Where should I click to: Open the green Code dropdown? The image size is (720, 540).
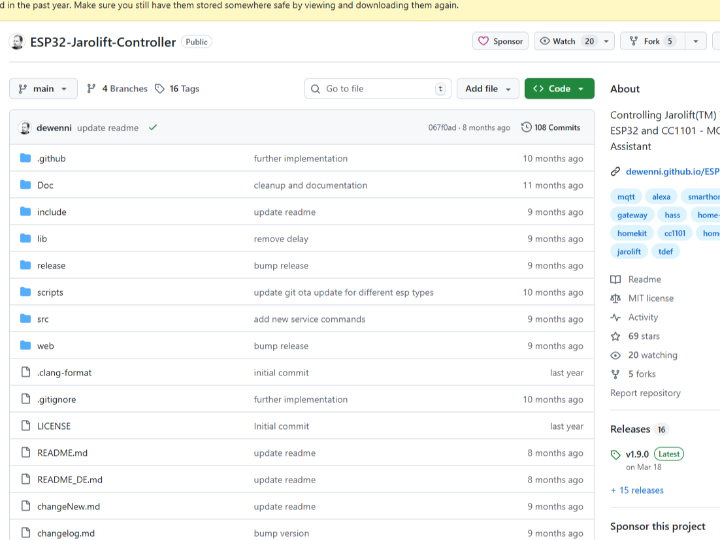click(559, 89)
